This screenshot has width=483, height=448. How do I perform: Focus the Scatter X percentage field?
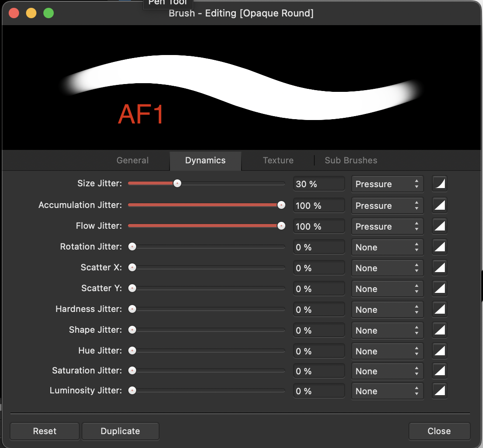[319, 268]
